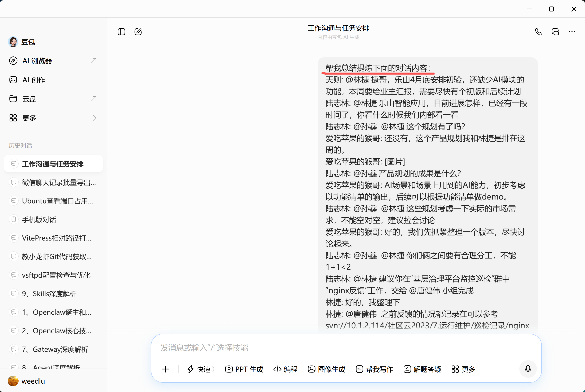Screen dimensions: 585x392
Task: Open the weedlu user profile
Action: click(26, 381)
